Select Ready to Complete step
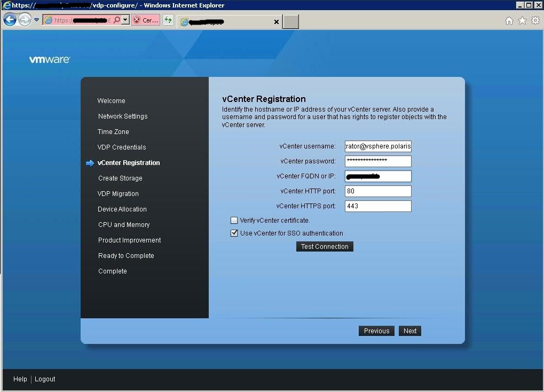The image size is (544, 392). tap(126, 256)
